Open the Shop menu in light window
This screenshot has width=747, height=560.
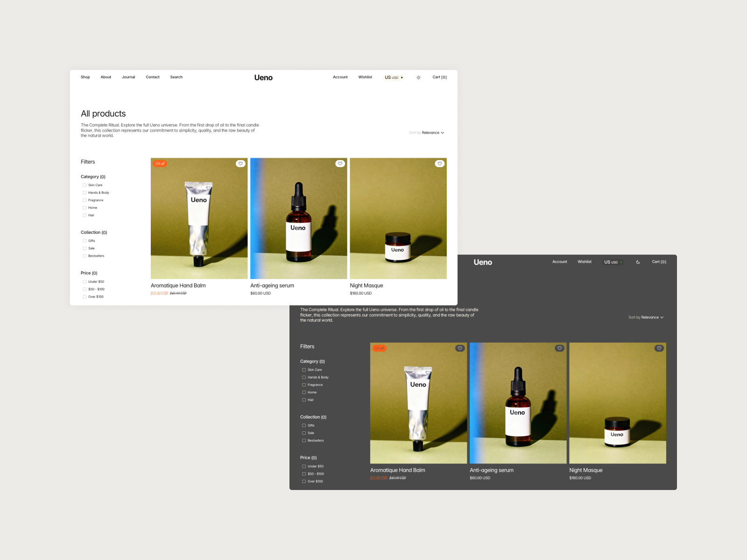pos(85,77)
